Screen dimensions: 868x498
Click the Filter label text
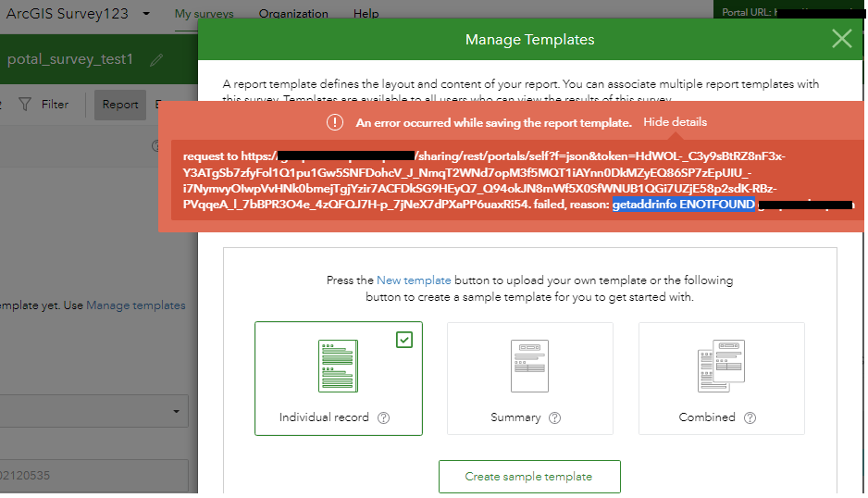coord(55,105)
